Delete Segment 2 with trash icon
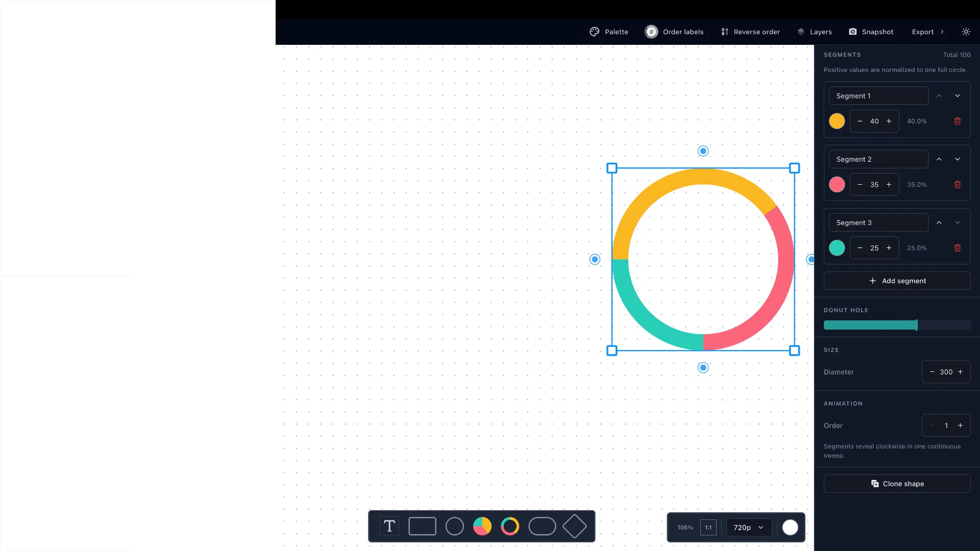The height and width of the screenshot is (551, 980). point(958,185)
